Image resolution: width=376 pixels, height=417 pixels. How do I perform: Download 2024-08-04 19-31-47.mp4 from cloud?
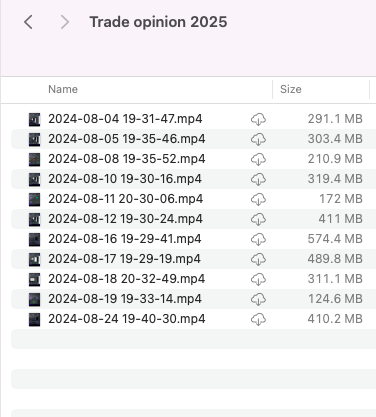[258, 119]
